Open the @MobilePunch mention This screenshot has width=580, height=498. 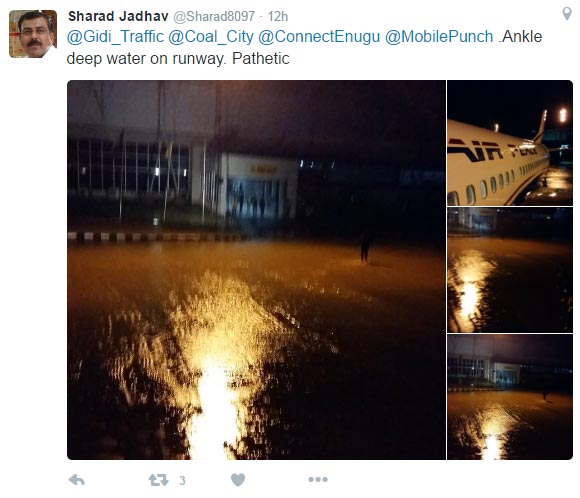click(439, 37)
